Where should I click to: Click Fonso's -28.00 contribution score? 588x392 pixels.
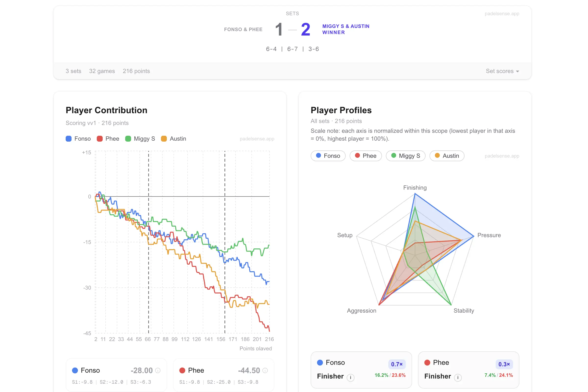[x=142, y=370]
